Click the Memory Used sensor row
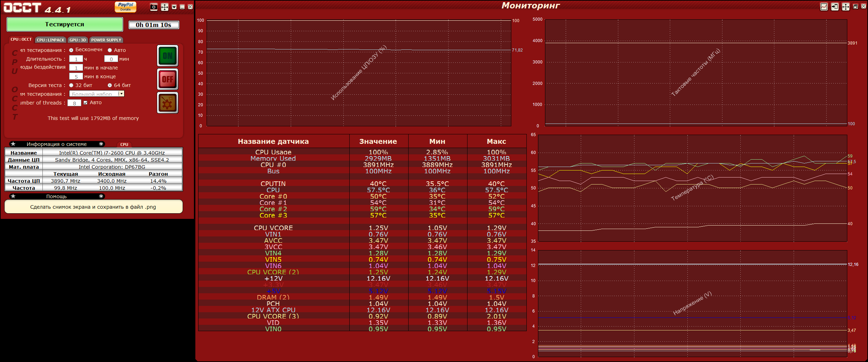This screenshot has height=362, width=868. [362, 158]
